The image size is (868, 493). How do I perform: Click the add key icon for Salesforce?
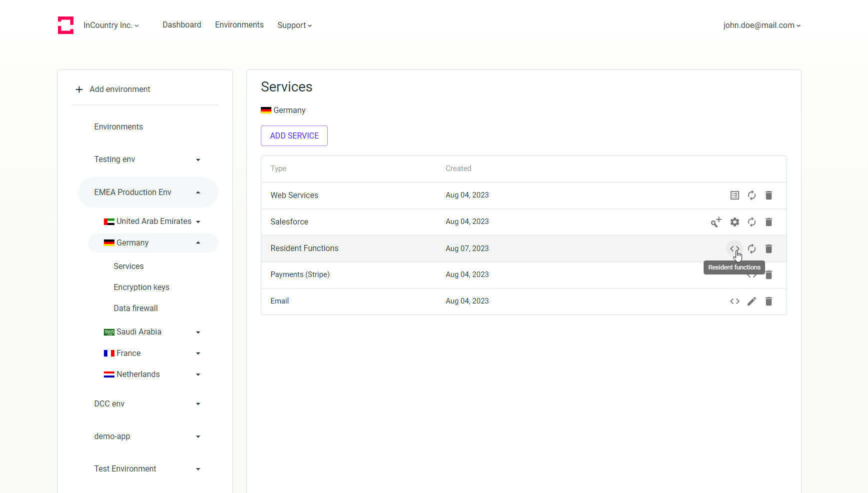point(716,222)
